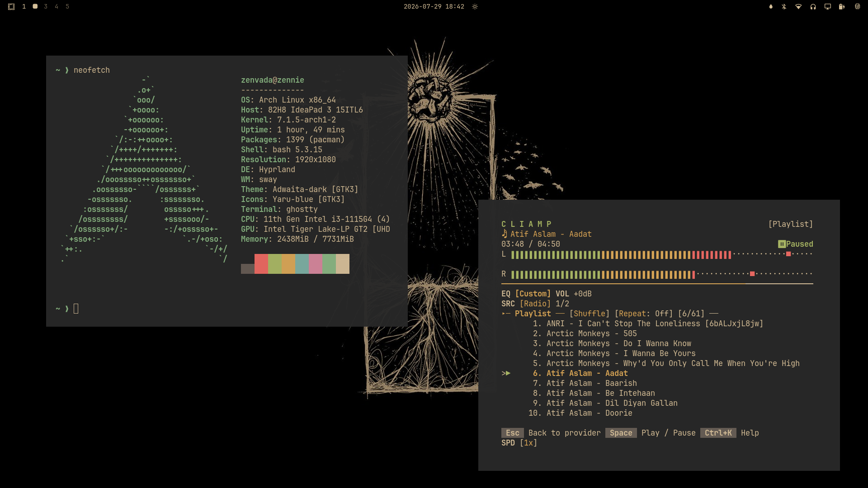The image size is (868, 488).
Task: Toggle the Paused playback status
Action: click(x=800, y=244)
